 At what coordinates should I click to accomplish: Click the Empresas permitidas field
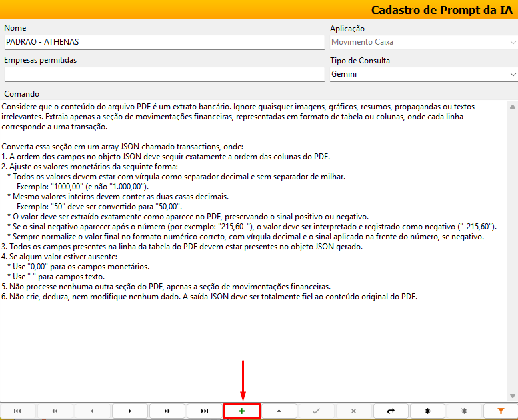(x=163, y=74)
